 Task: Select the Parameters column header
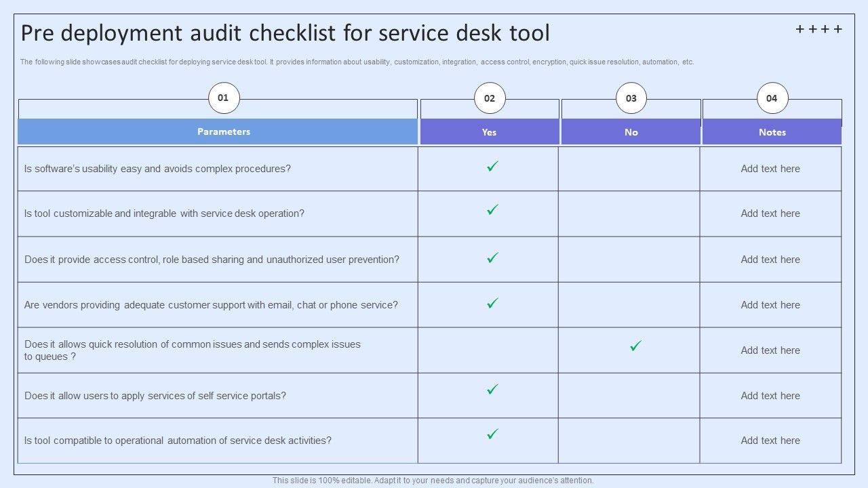coord(218,131)
